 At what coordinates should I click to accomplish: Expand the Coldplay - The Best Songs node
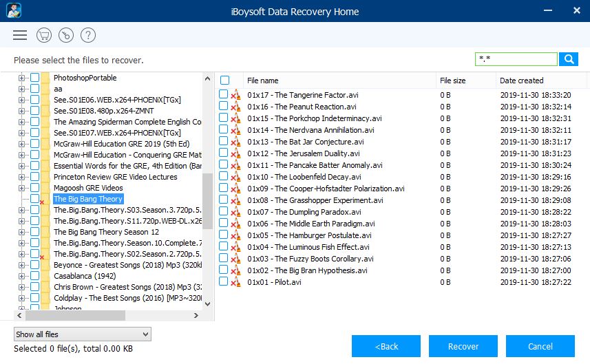(x=21, y=298)
